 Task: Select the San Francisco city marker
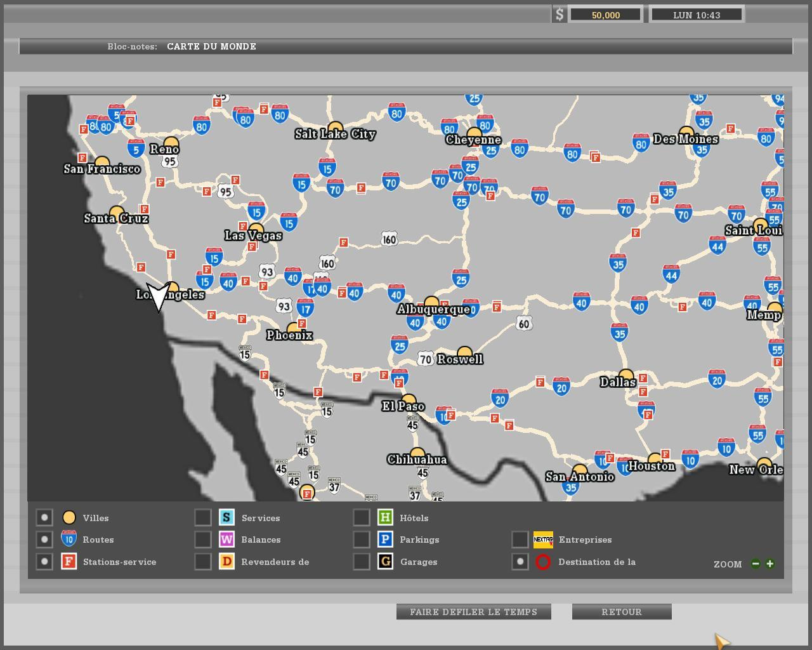(x=101, y=162)
